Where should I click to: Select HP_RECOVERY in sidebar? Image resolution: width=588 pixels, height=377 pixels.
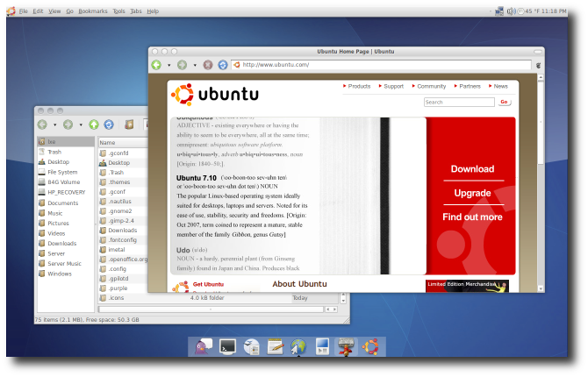[x=66, y=193]
